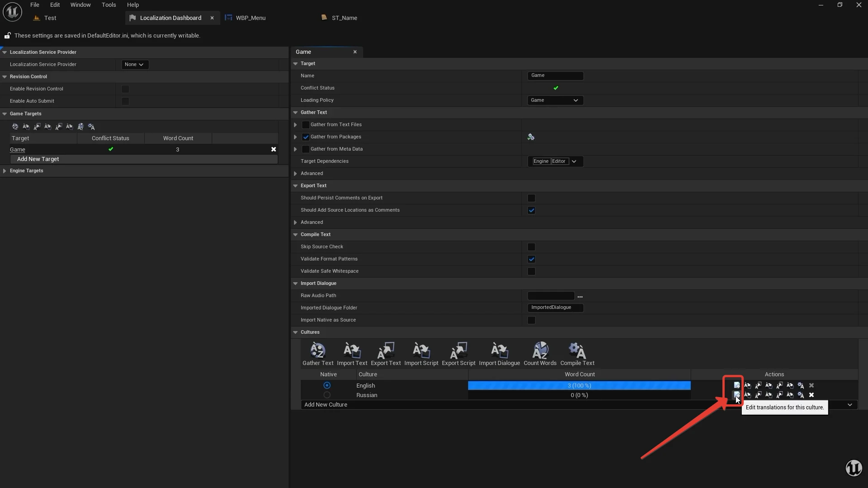Viewport: 868px width, 488px height.
Task: Sort by the Word Count column header in Game Targets
Action: pyautogui.click(x=178, y=138)
